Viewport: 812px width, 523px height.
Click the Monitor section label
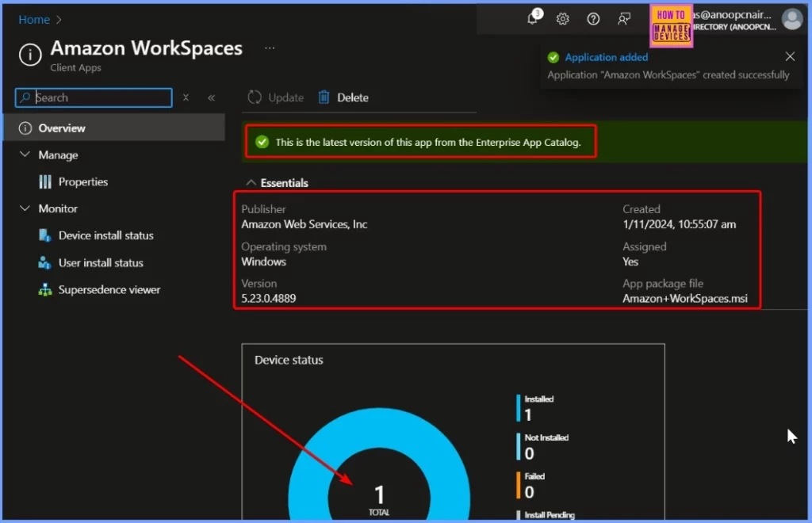[x=58, y=208]
